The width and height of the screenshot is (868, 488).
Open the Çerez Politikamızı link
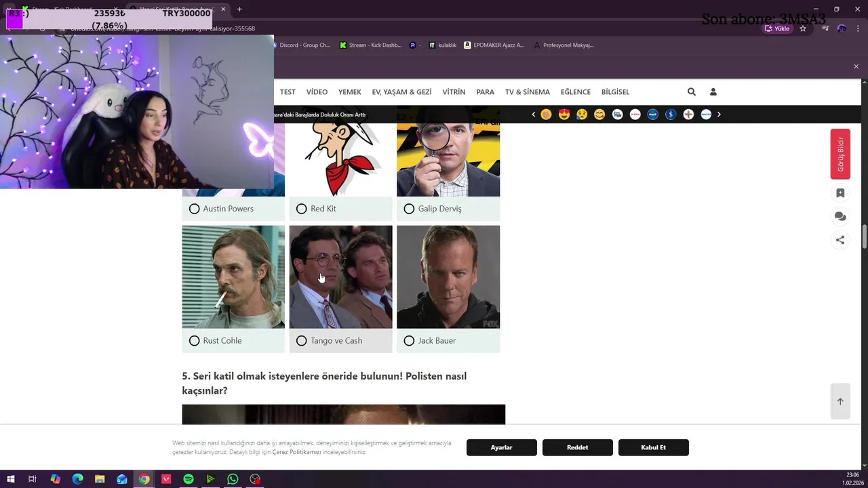coord(296,451)
